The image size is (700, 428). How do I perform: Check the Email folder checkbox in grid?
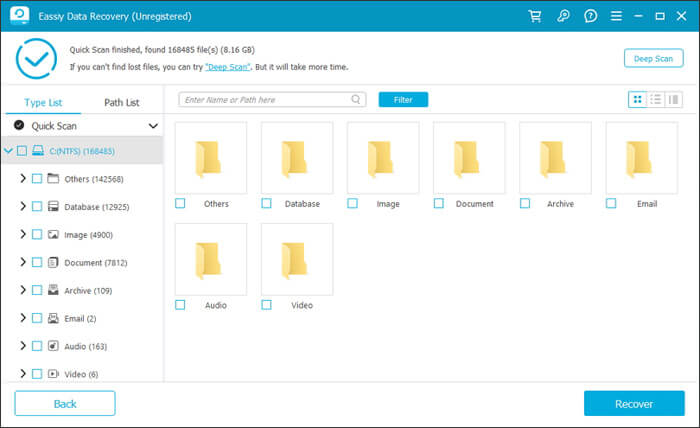611,204
